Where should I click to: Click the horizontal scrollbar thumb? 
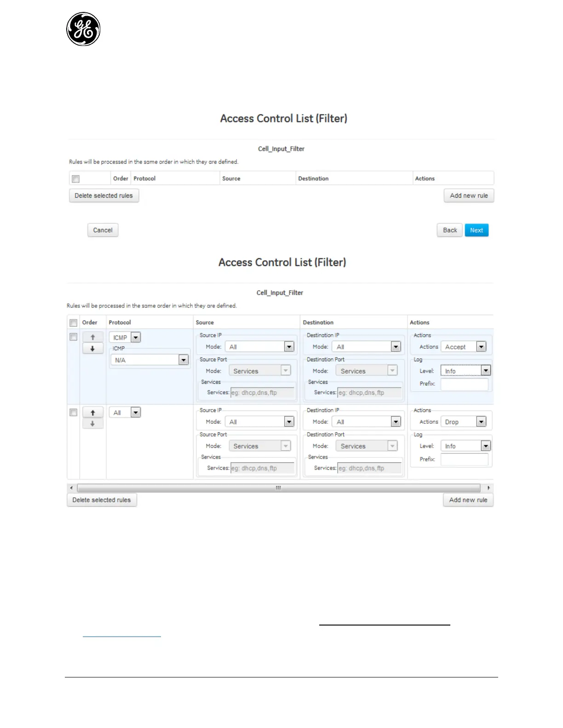coord(278,488)
